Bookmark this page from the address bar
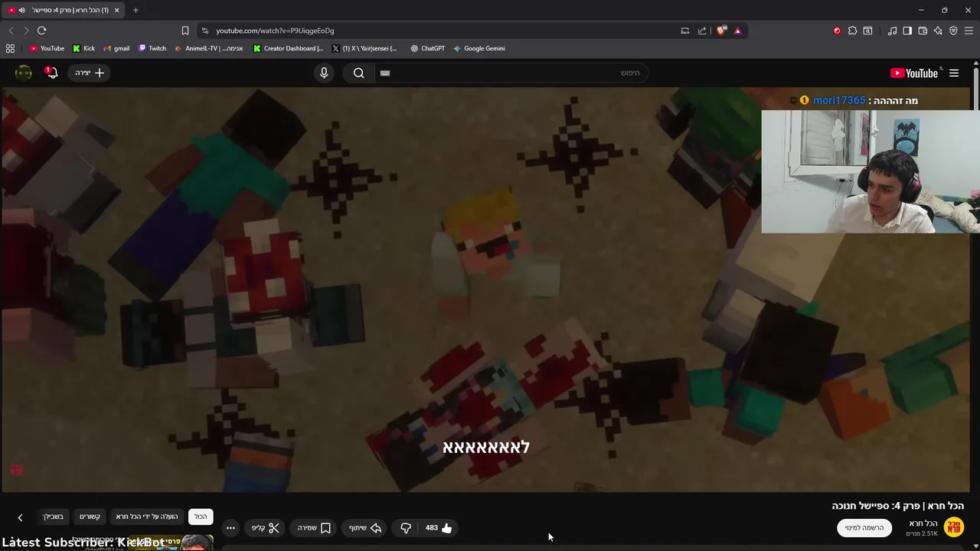The image size is (980, 551). point(185,31)
